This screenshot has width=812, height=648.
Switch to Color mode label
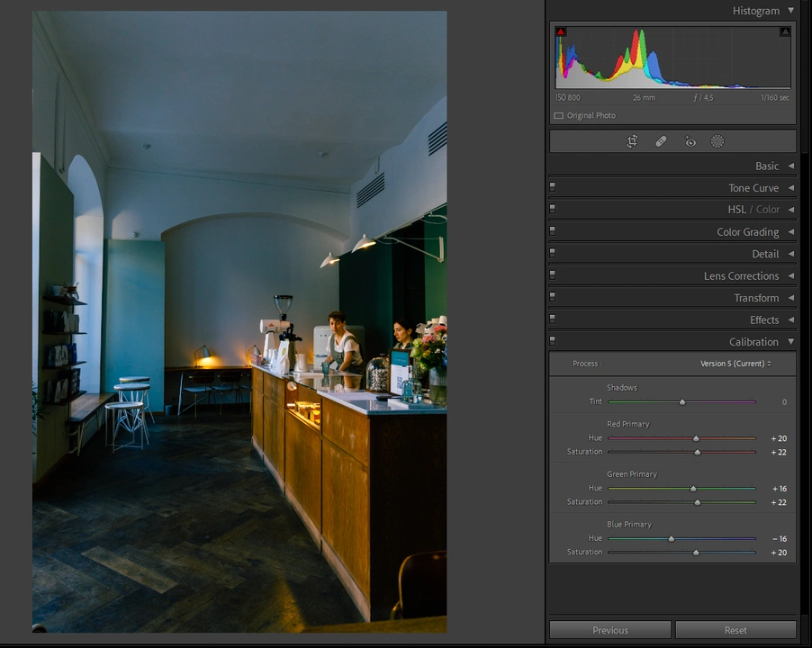point(768,210)
